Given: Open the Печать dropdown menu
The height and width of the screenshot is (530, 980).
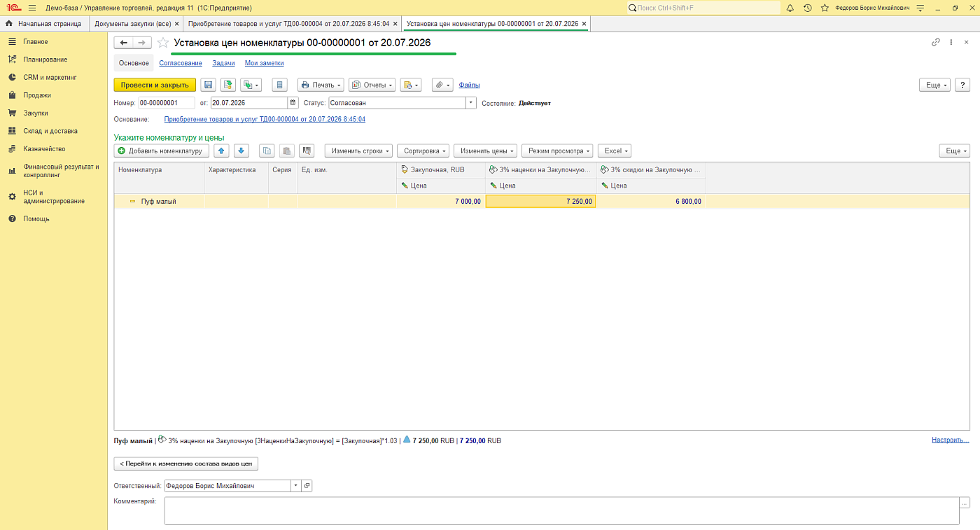Looking at the screenshot, I should (321, 85).
